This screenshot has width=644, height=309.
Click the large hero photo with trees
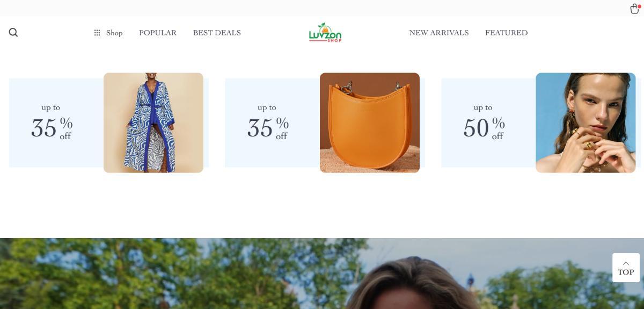pos(322,274)
